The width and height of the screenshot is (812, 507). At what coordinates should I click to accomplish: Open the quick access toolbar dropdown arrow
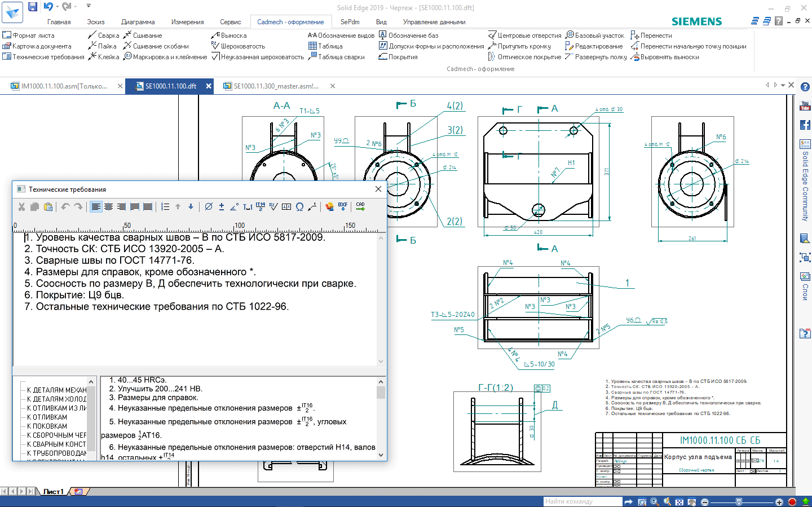[x=89, y=6]
